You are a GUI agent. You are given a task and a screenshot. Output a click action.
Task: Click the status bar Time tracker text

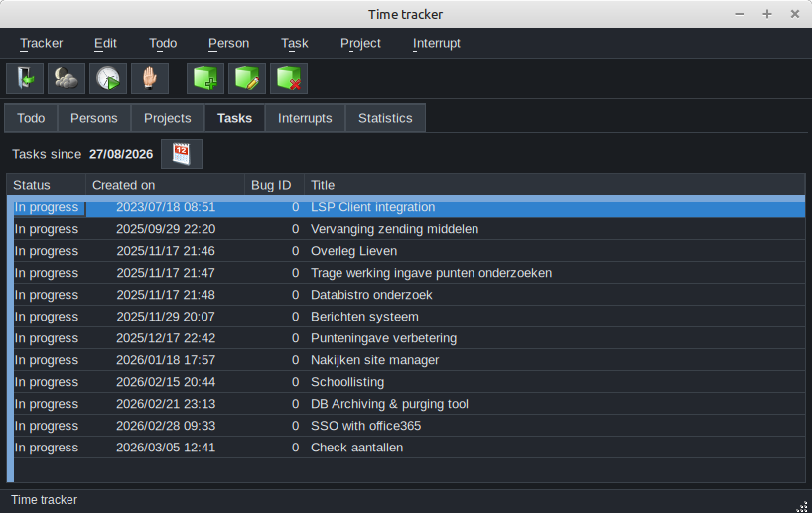pyautogui.click(x=44, y=500)
